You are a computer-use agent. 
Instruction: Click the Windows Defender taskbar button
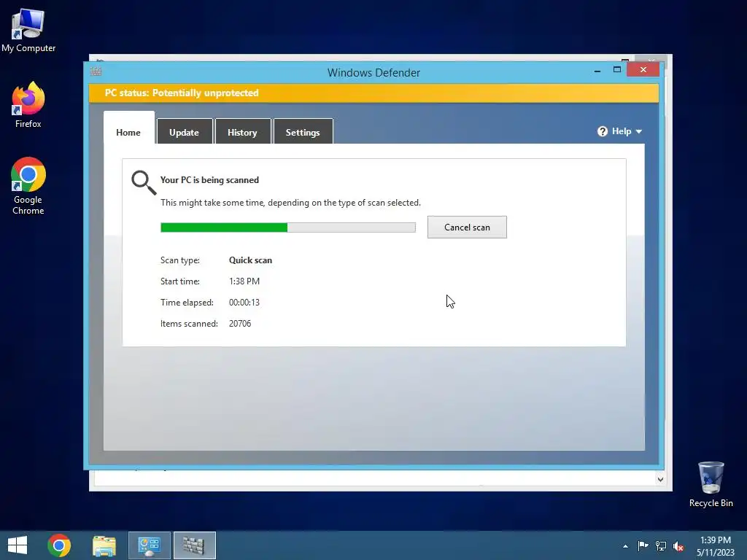194,545
